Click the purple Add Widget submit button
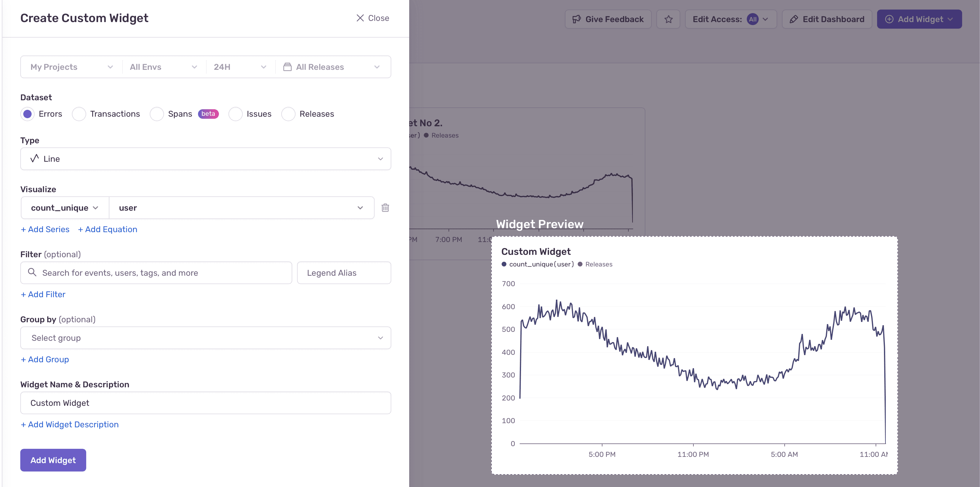The height and width of the screenshot is (487, 980). point(53,460)
